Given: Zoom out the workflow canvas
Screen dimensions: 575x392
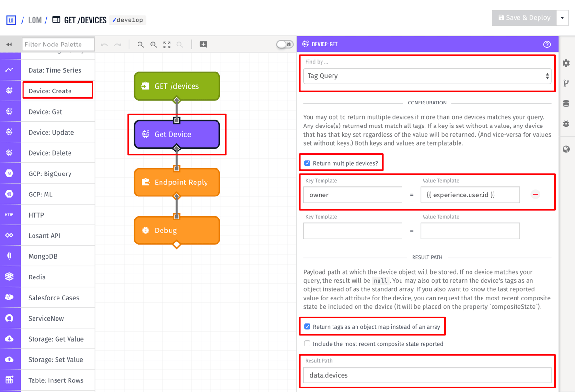Looking at the screenshot, I should (x=141, y=45).
